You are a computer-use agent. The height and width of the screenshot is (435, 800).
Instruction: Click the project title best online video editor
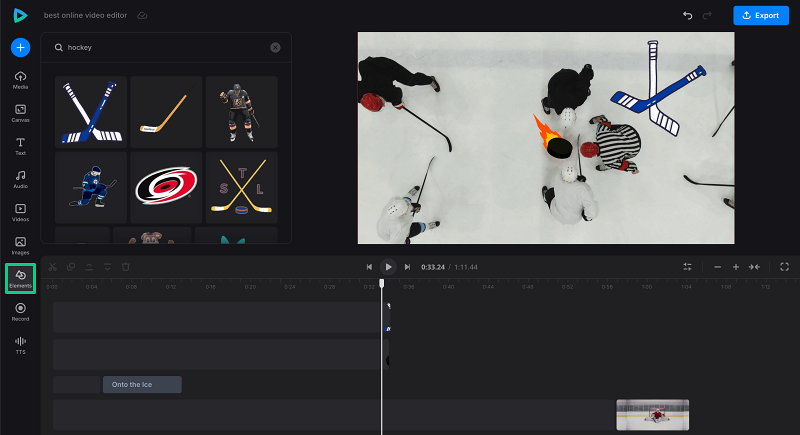(85, 15)
